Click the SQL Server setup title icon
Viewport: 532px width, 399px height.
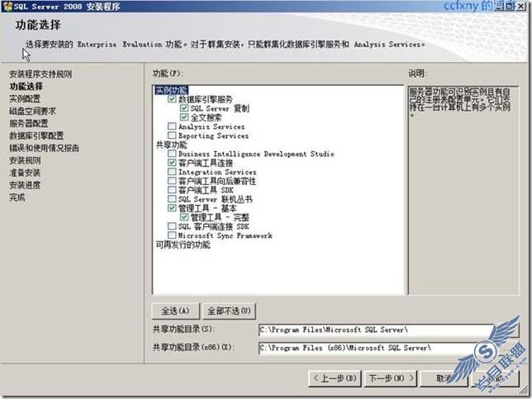(x=7, y=7)
